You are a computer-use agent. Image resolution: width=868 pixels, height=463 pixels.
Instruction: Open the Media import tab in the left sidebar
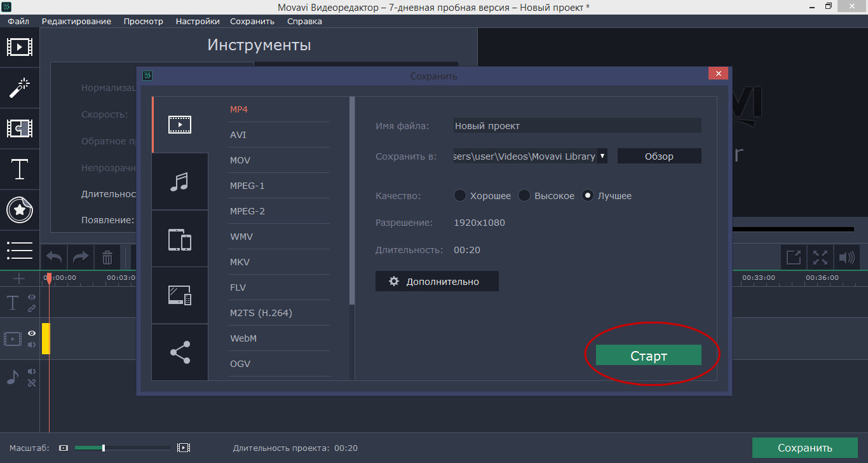20,46
